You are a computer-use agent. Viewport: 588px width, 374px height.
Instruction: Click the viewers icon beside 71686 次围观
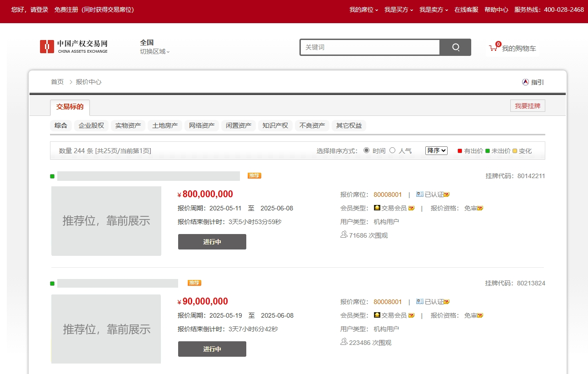coord(344,235)
